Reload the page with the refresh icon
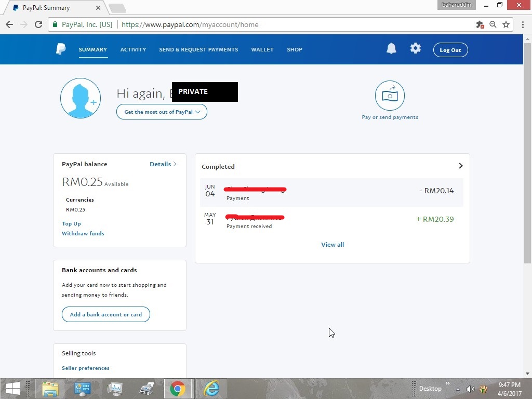This screenshot has width=532, height=399. 38,24
